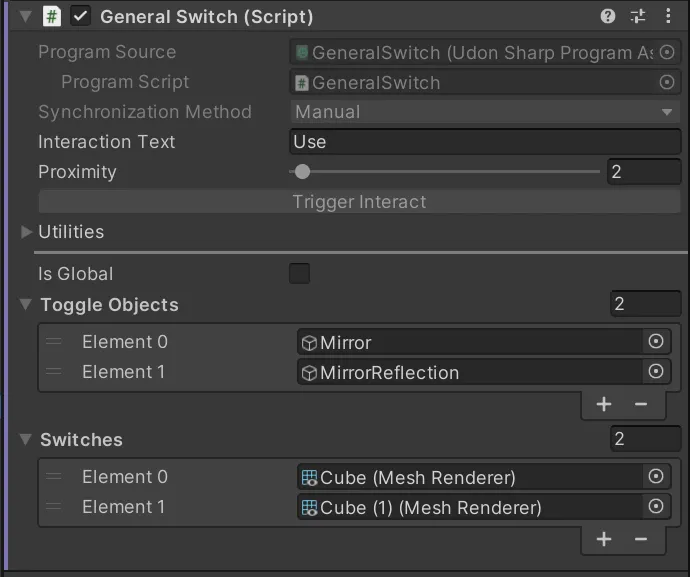Grab the drag handle of Switches Element 0
Viewport: 690px width, 577px height.
tap(54, 477)
